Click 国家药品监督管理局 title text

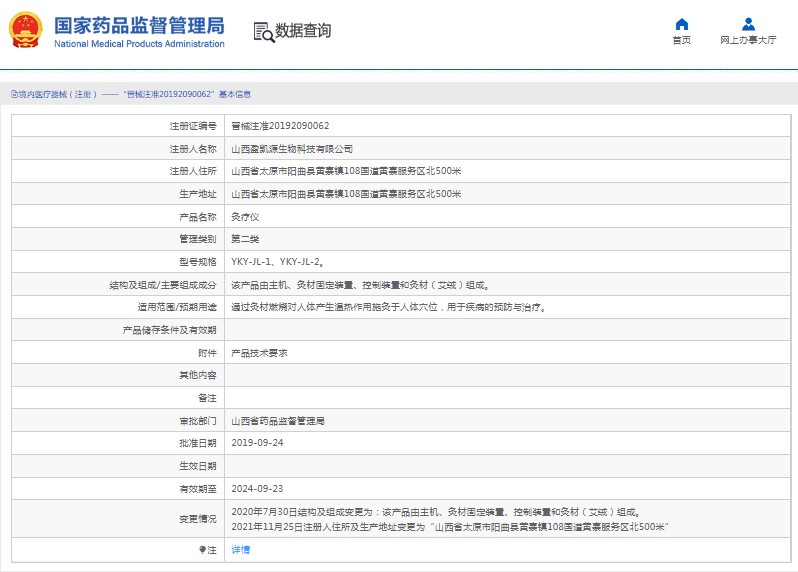point(139,25)
